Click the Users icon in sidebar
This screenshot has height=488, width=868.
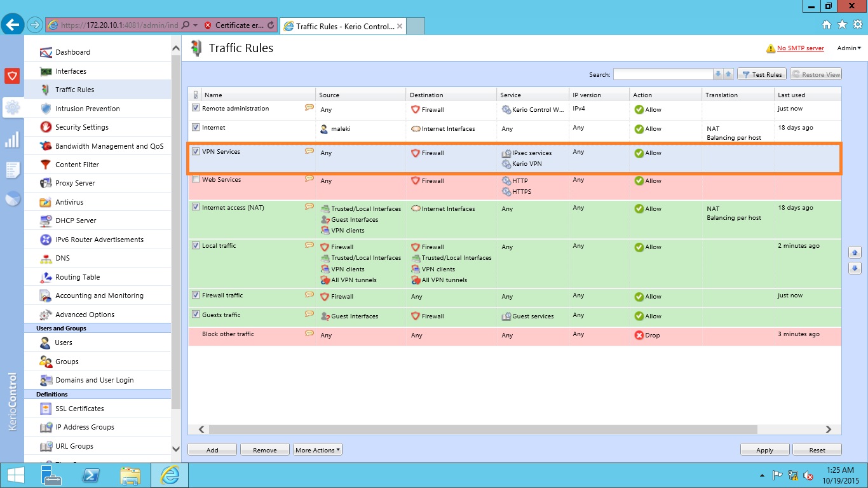pyautogui.click(x=45, y=342)
